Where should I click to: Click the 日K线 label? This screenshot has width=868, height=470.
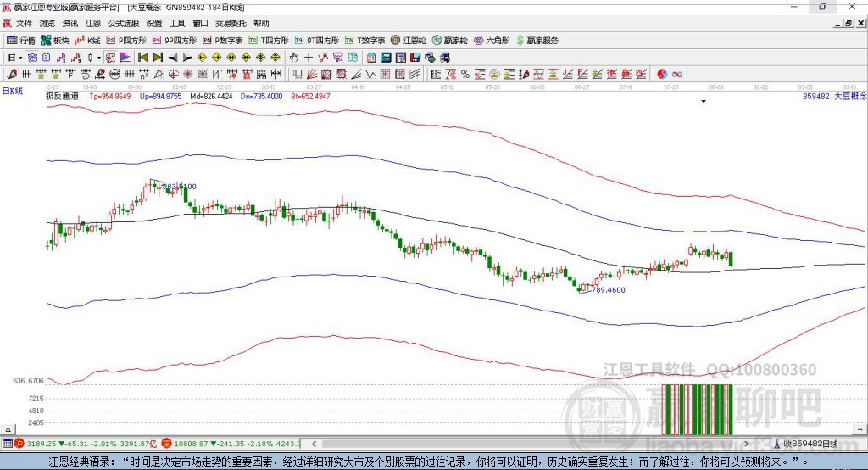(x=13, y=91)
